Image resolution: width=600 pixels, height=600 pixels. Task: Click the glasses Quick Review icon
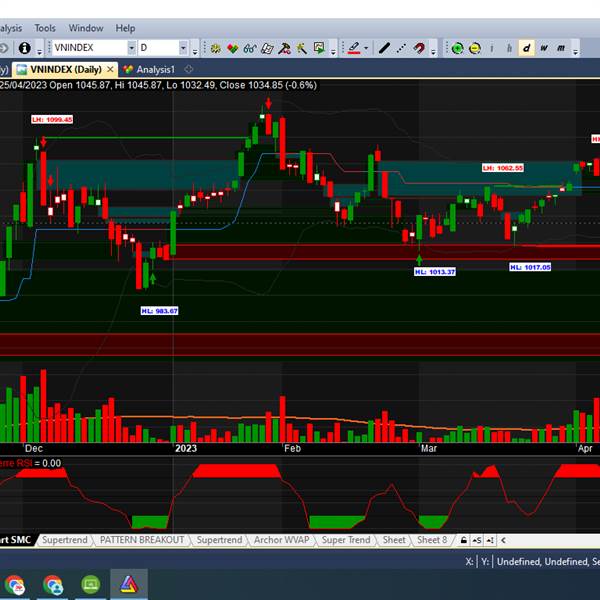pos(249,49)
